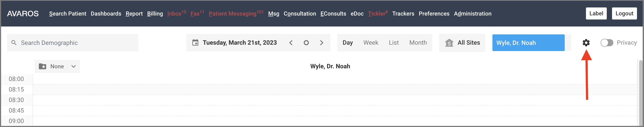Click the Label button
The image size is (644, 127).
pos(596,14)
